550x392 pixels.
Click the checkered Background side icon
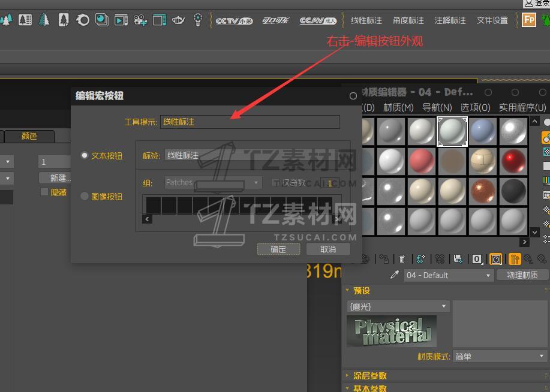pos(546,152)
